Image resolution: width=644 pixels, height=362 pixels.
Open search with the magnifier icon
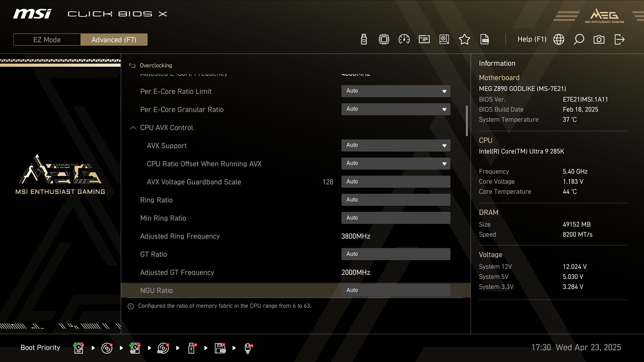click(x=579, y=40)
